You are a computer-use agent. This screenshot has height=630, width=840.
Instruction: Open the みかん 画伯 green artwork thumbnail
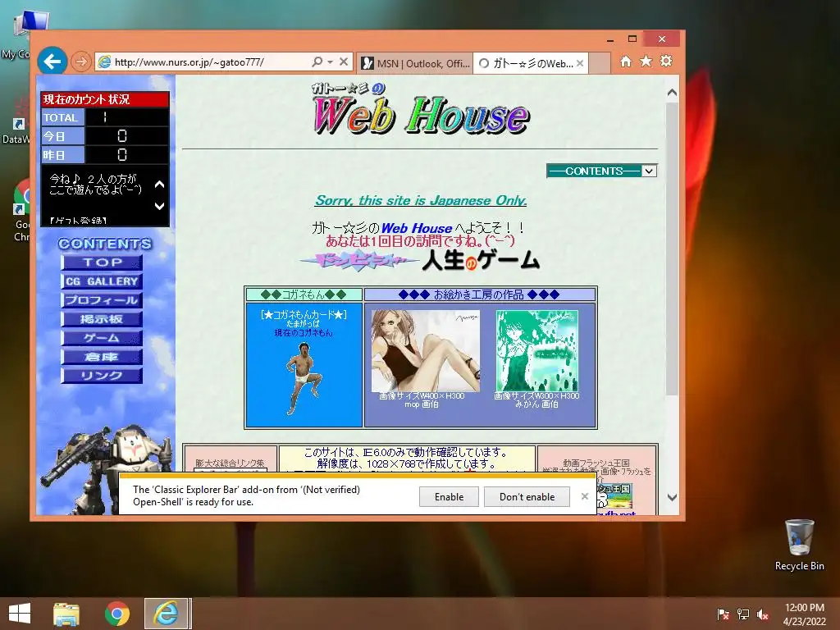pos(536,351)
